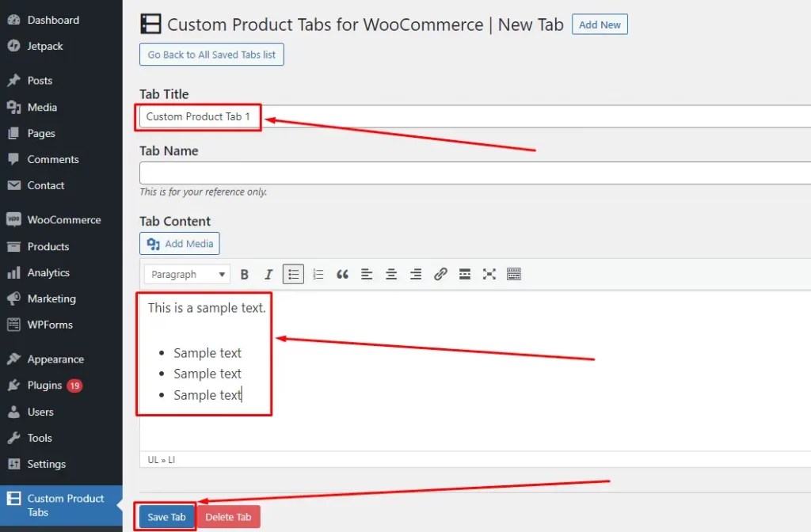Screen dimensions: 811x532
Task: Insert a blockquote
Action: [342, 274]
